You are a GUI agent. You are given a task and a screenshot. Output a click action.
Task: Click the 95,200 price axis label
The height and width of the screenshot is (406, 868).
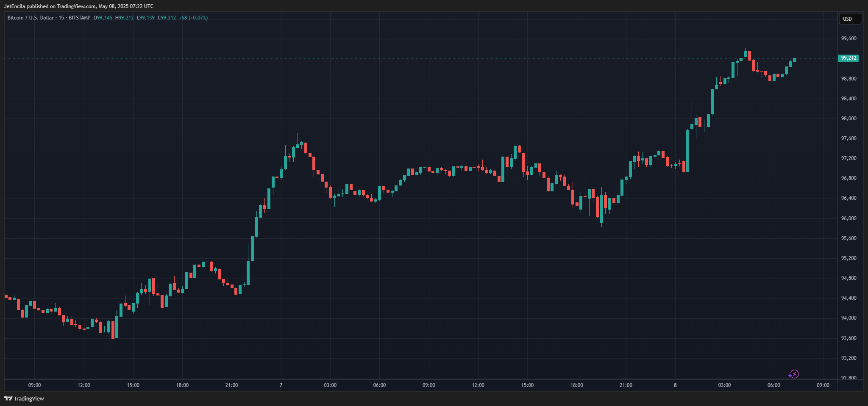pos(849,258)
